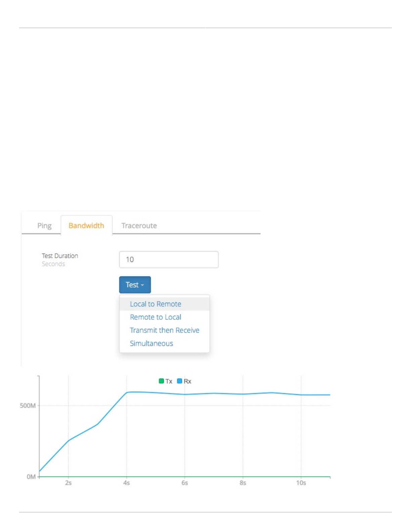
Task: Click the caret on the Test button
Action: 142,285
